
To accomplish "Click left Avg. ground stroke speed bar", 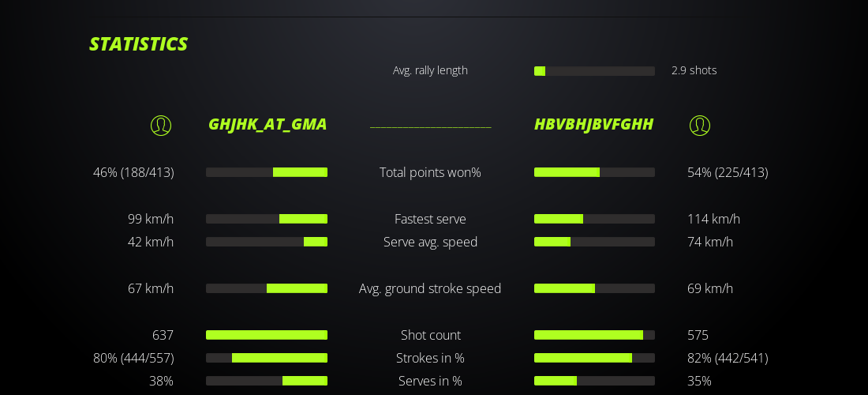I will pyautogui.click(x=267, y=288).
